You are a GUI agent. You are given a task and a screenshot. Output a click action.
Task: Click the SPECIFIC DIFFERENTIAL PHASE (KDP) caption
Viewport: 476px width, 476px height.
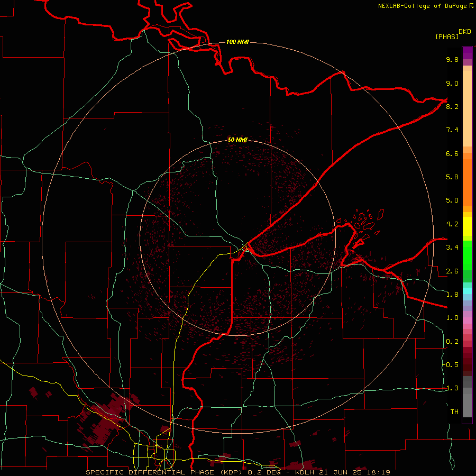coord(165,472)
